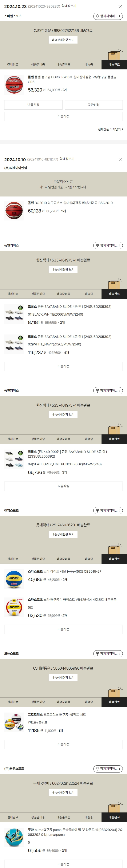Screen dimensions: 127x868
Task: Click delivery box icon under 롯데택배 251746036231
Action: click(114, 549)
